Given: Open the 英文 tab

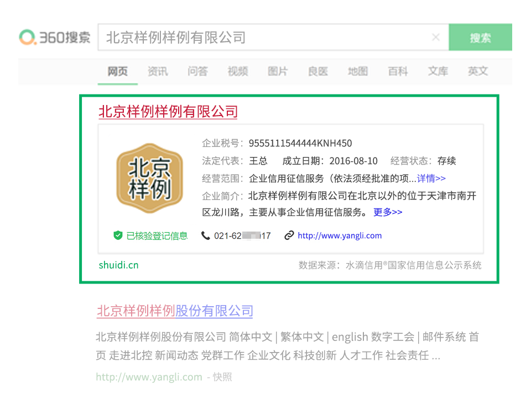Looking at the screenshot, I should pyautogui.click(x=478, y=71).
